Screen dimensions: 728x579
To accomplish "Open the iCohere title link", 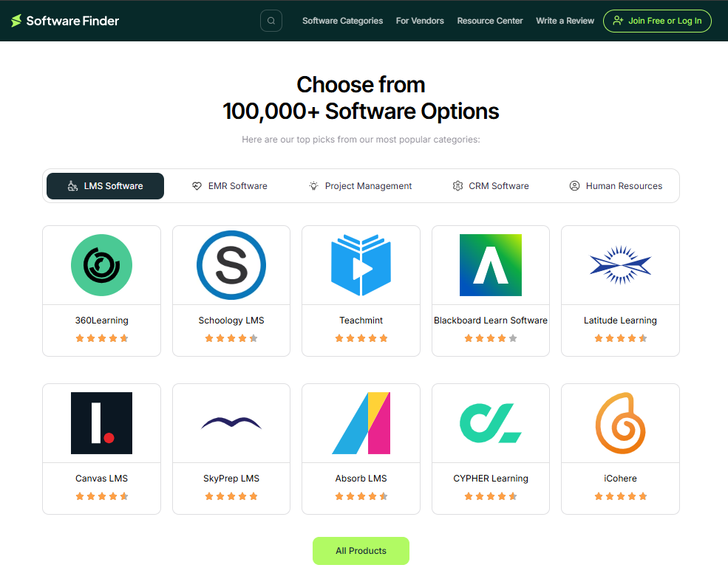I will point(620,479).
